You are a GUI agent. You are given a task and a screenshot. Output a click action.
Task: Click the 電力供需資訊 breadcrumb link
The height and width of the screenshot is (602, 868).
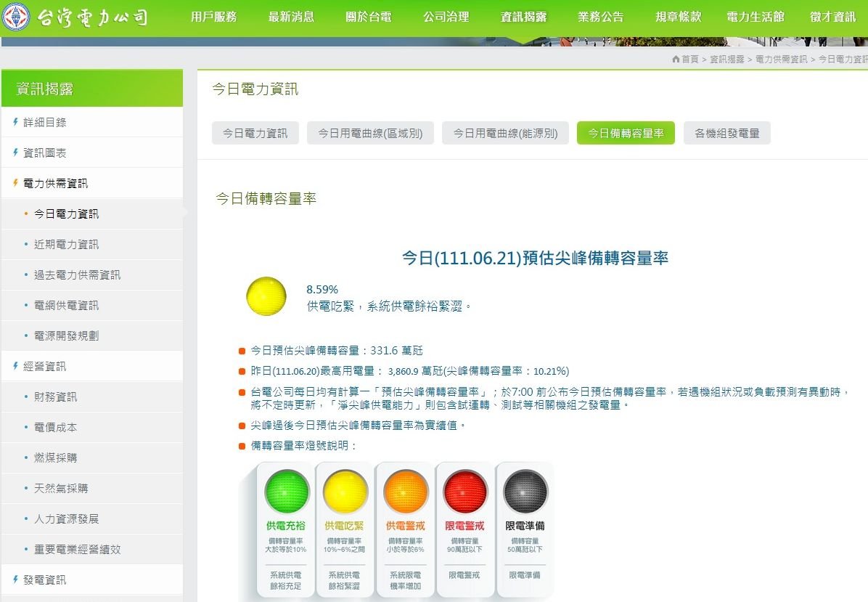click(781, 60)
